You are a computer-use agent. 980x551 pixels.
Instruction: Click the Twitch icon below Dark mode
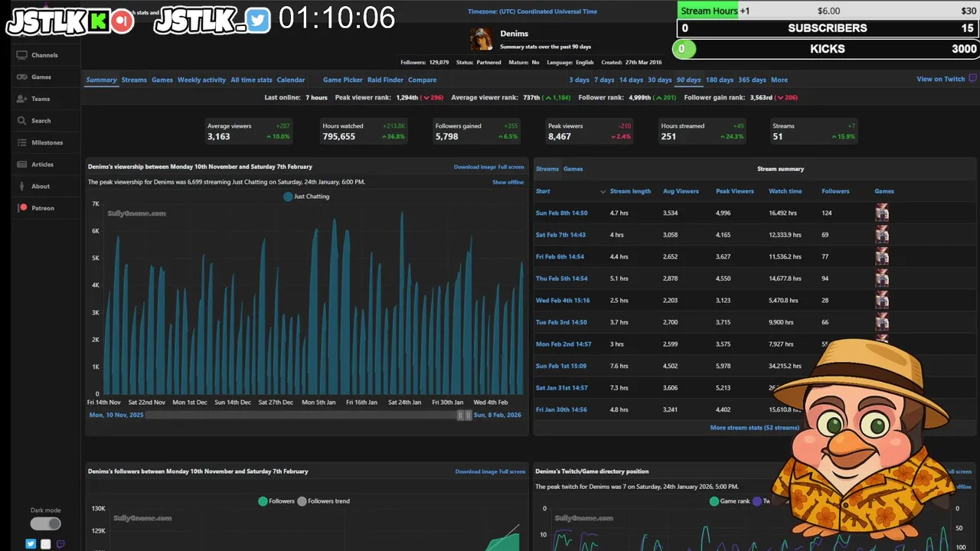pyautogui.click(x=60, y=544)
